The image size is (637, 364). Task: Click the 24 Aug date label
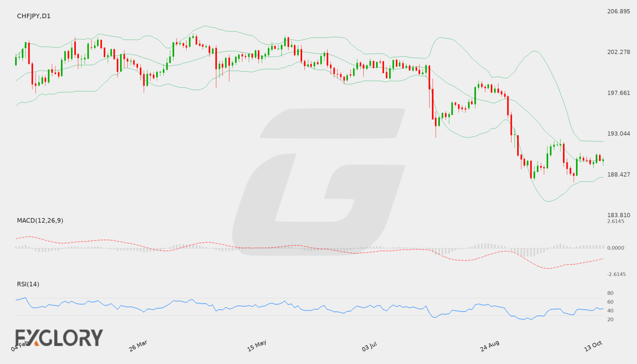pos(490,346)
